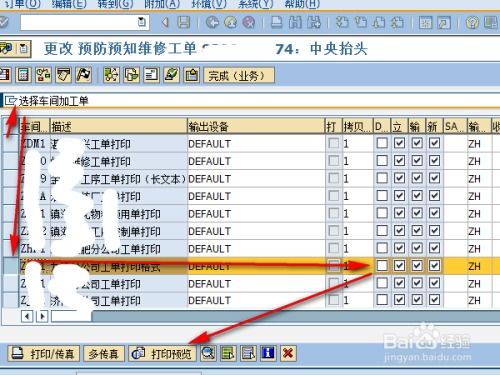Open the 环境(V) menu
500x375 pixels.
[x=209, y=4]
